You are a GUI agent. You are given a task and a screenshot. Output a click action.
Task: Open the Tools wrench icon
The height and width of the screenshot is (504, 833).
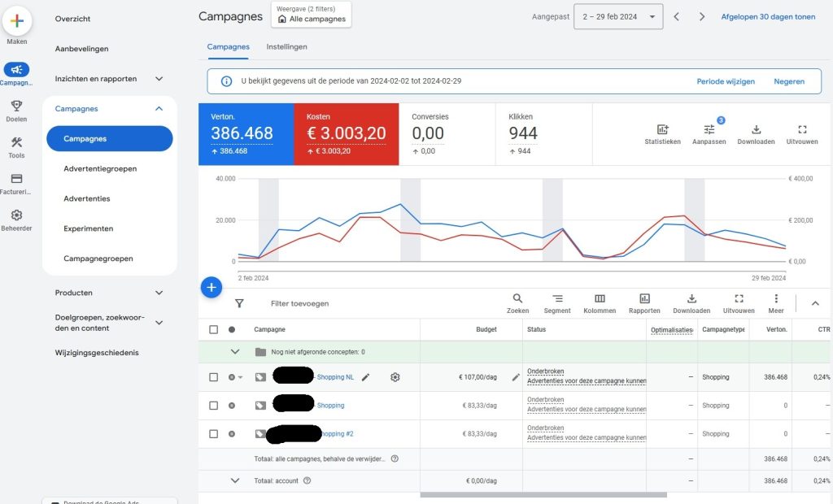point(16,142)
